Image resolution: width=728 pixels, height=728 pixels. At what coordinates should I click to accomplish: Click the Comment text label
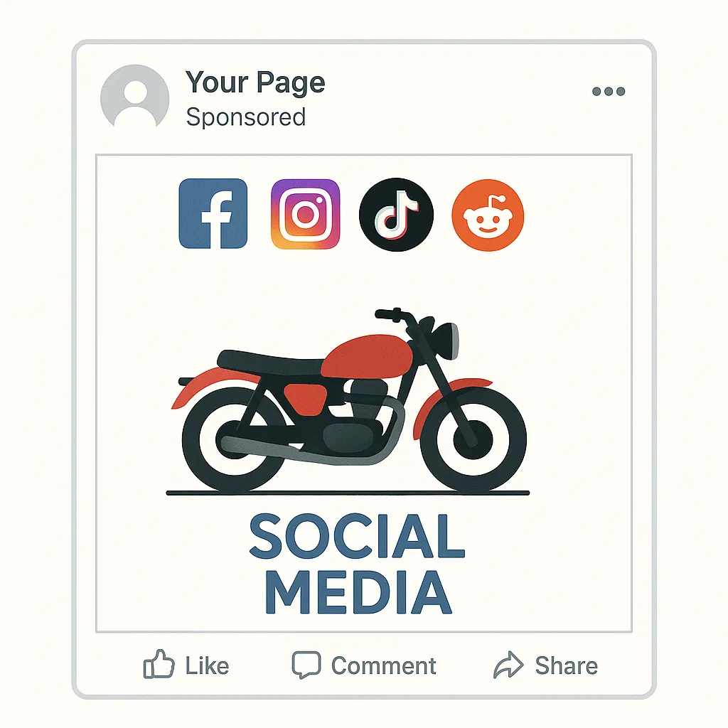pos(383,665)
